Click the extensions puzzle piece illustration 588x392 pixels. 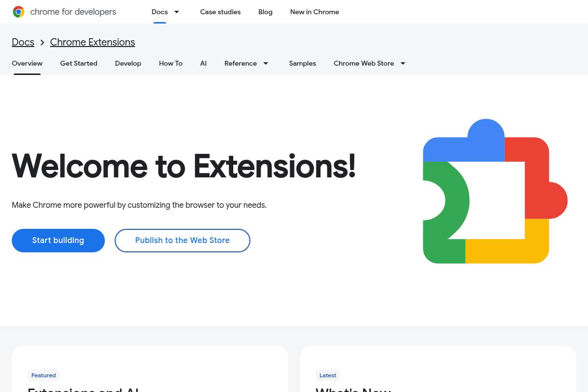click(x=495, y=191)
